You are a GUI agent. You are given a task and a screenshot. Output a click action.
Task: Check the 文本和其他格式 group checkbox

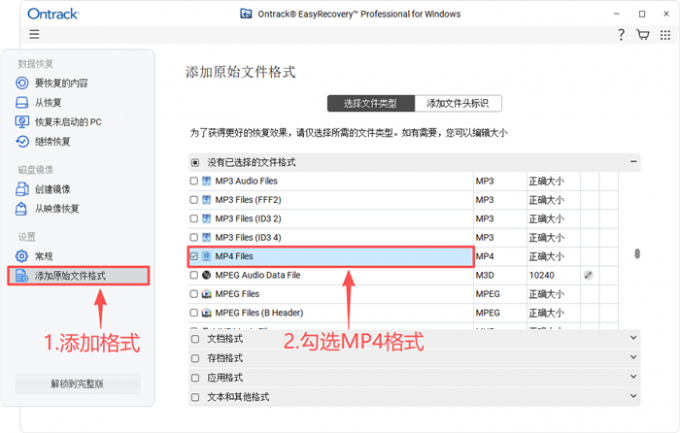tap(195, 397)
